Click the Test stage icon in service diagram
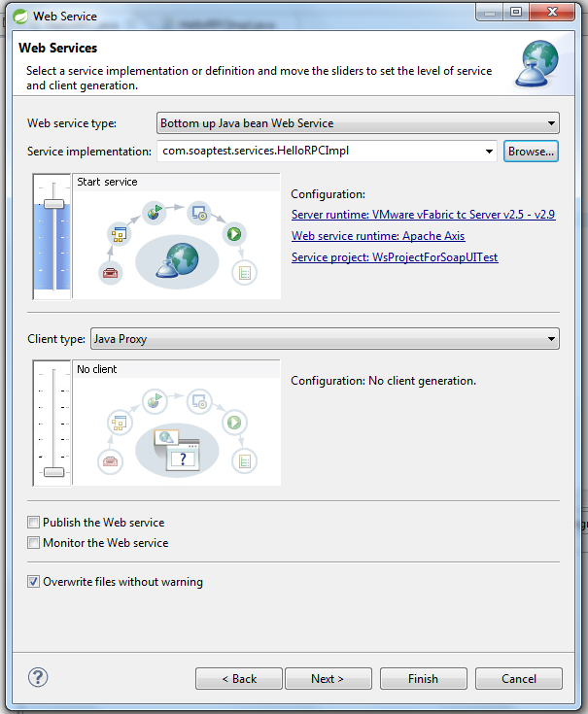The height and width of the screenshot is (714, 588). coord(245,273)
